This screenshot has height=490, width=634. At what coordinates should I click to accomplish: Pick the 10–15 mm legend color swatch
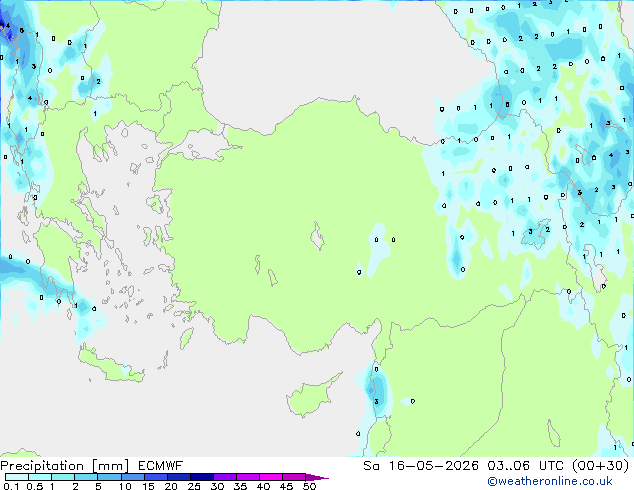tap(132, 477)
